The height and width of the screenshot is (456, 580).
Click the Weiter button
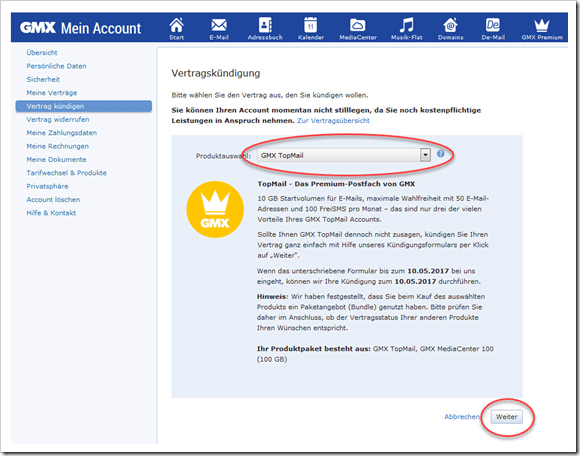pyautogui.click(x=506, y=417)
